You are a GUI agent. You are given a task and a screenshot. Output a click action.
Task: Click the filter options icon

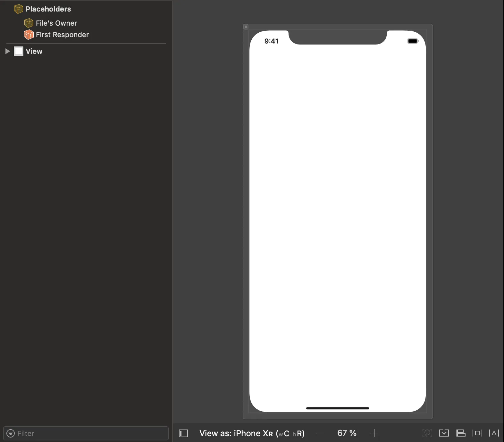pyautogui.click(x=11, y=433)
